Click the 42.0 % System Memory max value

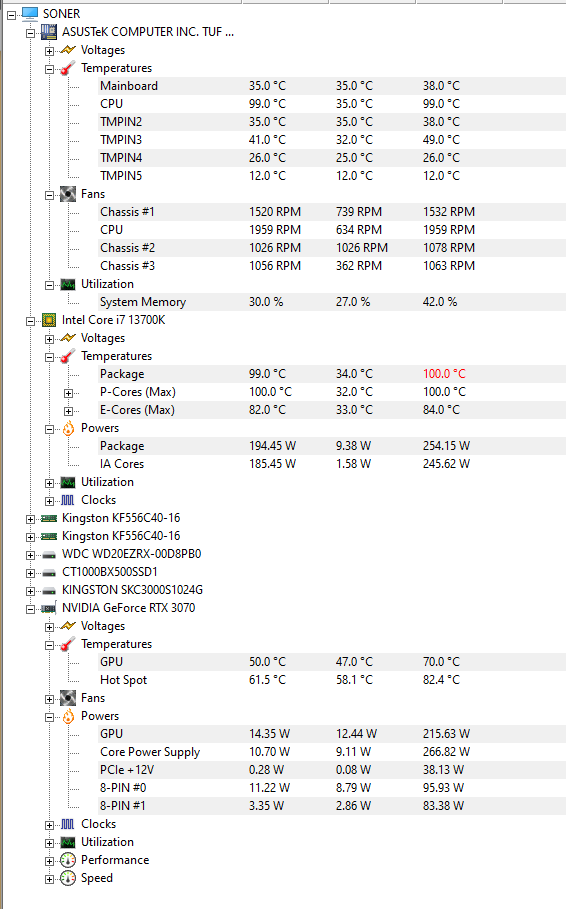tap(440, 302)
